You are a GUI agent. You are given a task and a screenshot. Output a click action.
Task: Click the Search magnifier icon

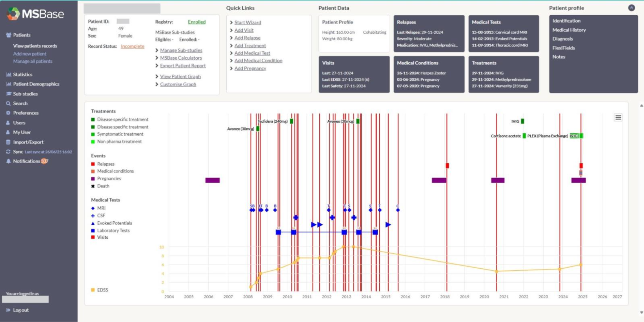8,103
